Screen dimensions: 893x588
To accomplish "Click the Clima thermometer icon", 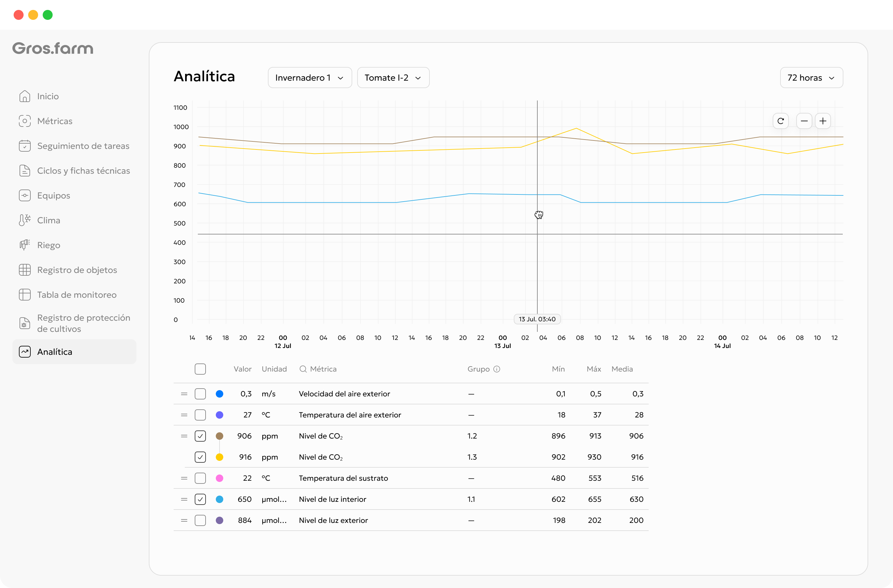I will point(25,220).
